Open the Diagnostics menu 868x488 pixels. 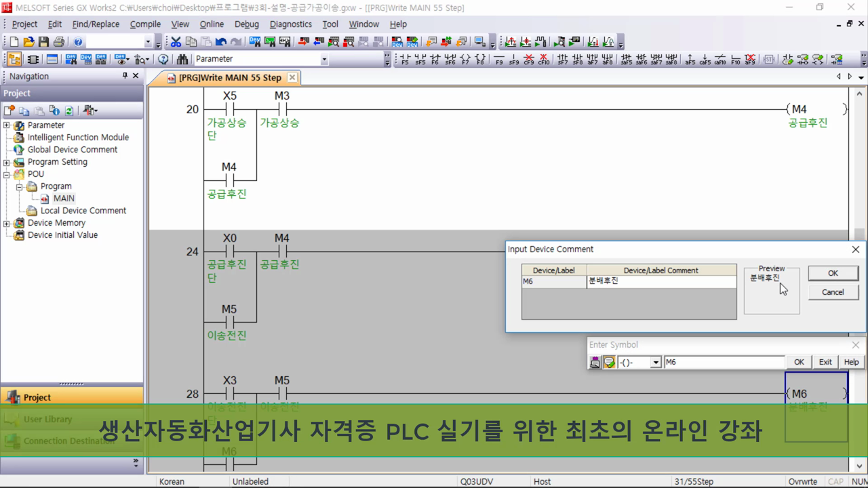(x=291, y=24)
